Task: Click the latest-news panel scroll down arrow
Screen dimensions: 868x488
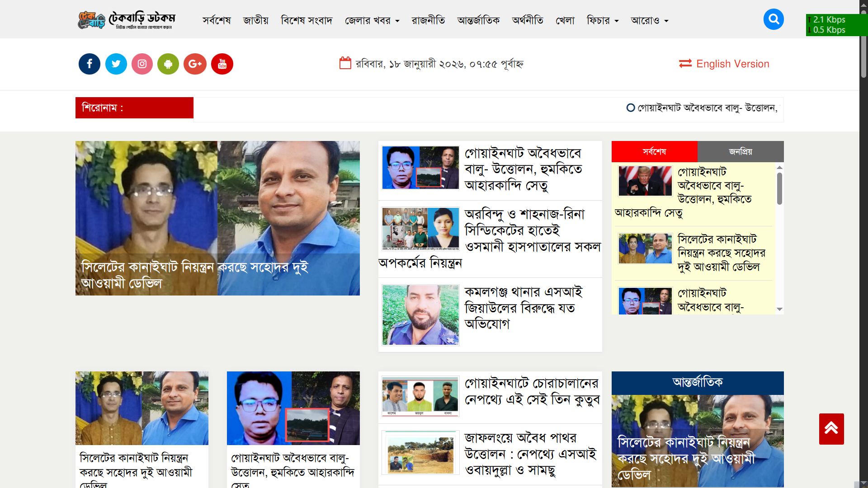Action: [779, 310]
